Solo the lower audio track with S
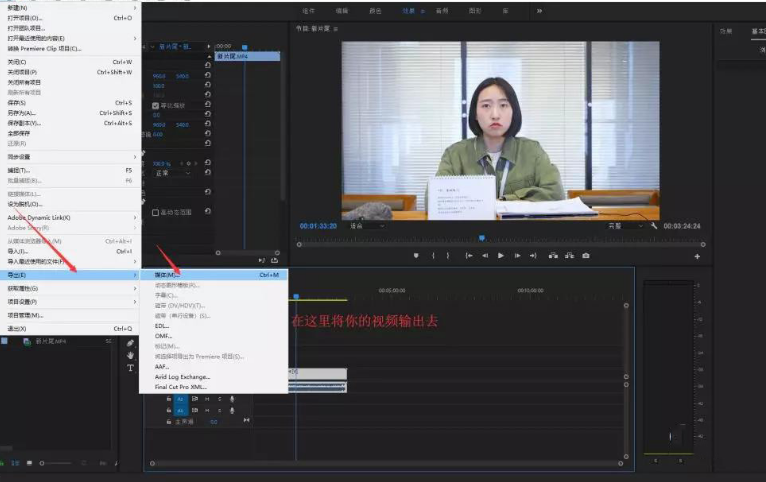Screen dimensions: 766x482 [219, 410]
